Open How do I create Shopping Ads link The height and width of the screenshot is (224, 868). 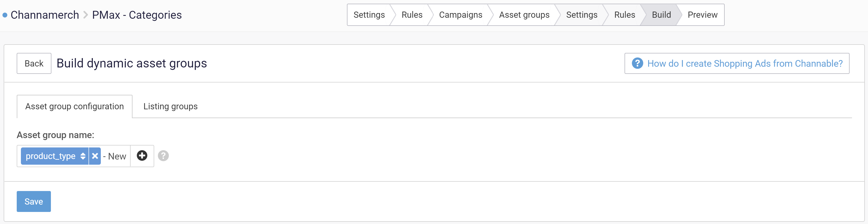point(745,64)
